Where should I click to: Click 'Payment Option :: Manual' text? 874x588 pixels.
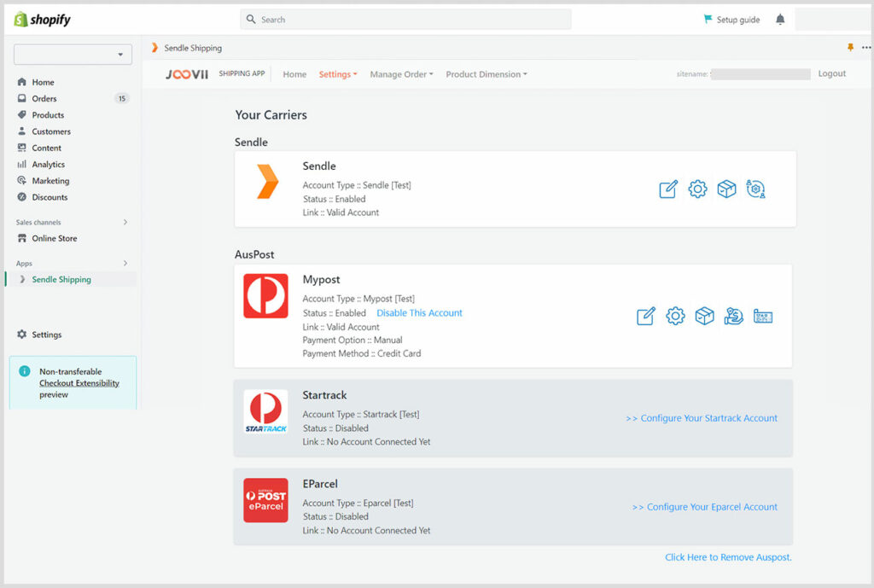click(x=353, y=340)
